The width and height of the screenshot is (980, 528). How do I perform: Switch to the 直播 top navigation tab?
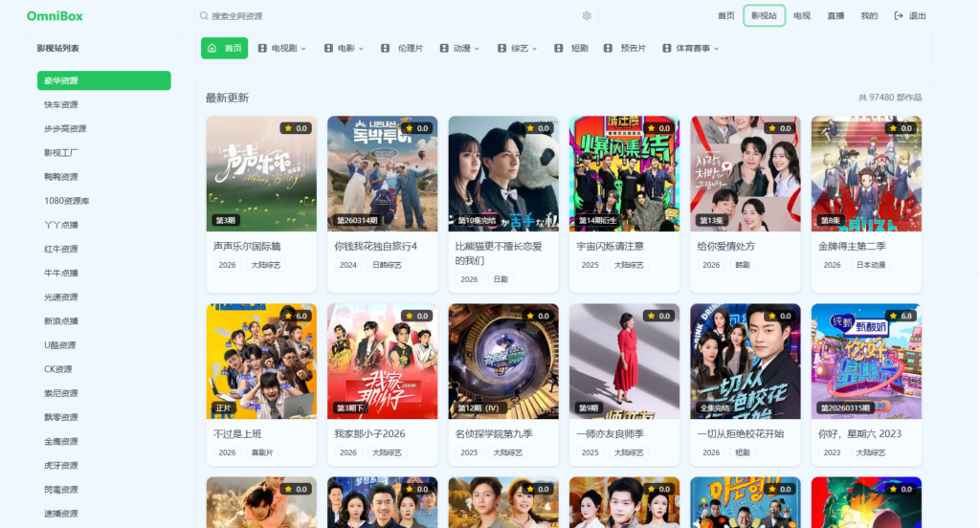coord(835,16)
